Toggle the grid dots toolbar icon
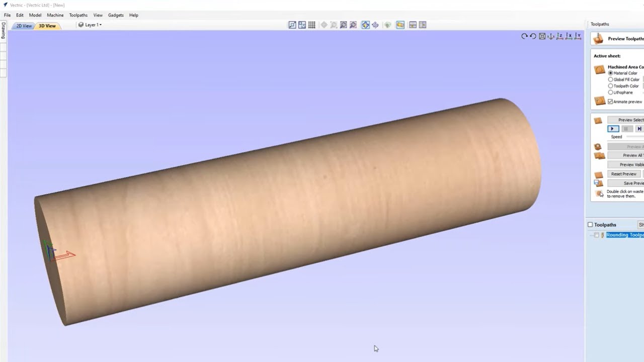The image size is (644, 362). point(312,25)
